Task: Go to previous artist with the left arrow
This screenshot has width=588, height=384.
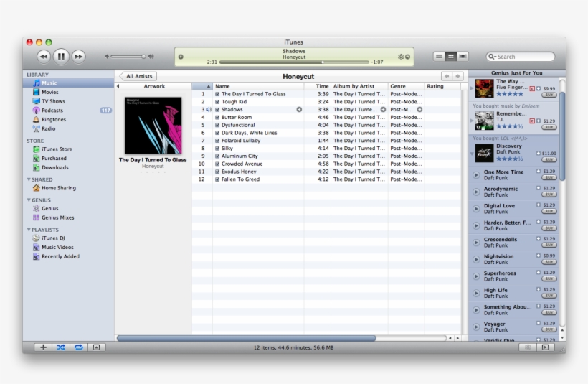Action: (x=446, y=76)
